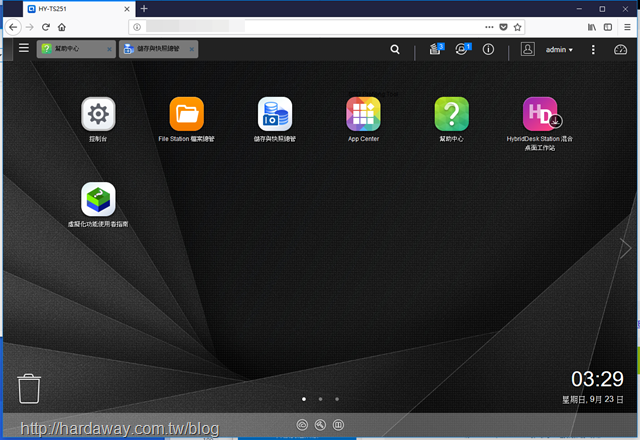Open the virtualization guide cube icon
This screenshot has height=440, width=640.
tap(98, 199)
